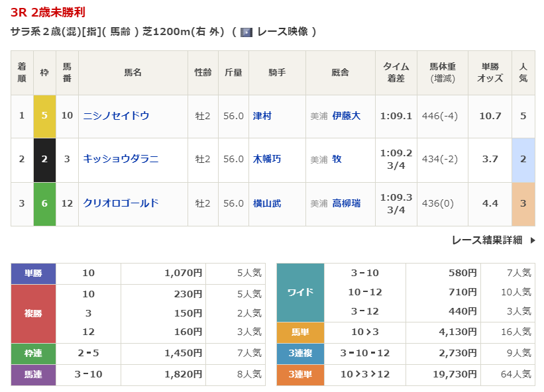Click the 馬名 column header
Image resolution: width=544 pixels, height=392 pixels.
(133, 72)
